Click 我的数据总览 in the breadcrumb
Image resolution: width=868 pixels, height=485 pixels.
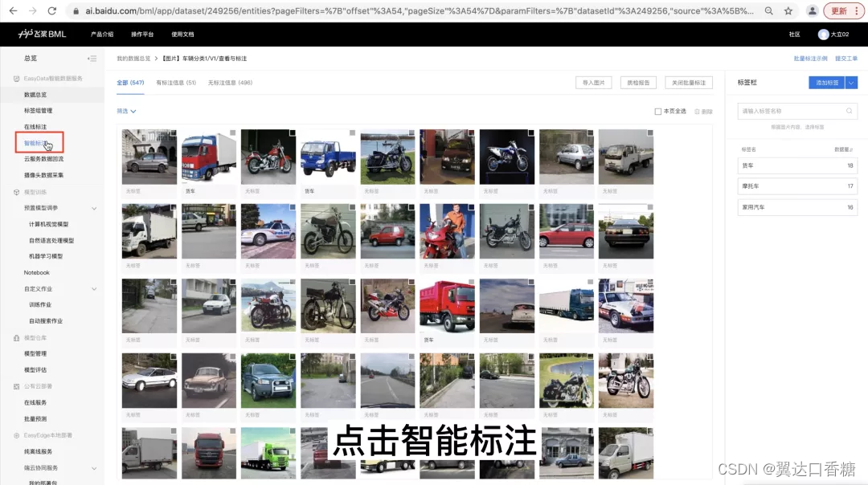[133, 59]
